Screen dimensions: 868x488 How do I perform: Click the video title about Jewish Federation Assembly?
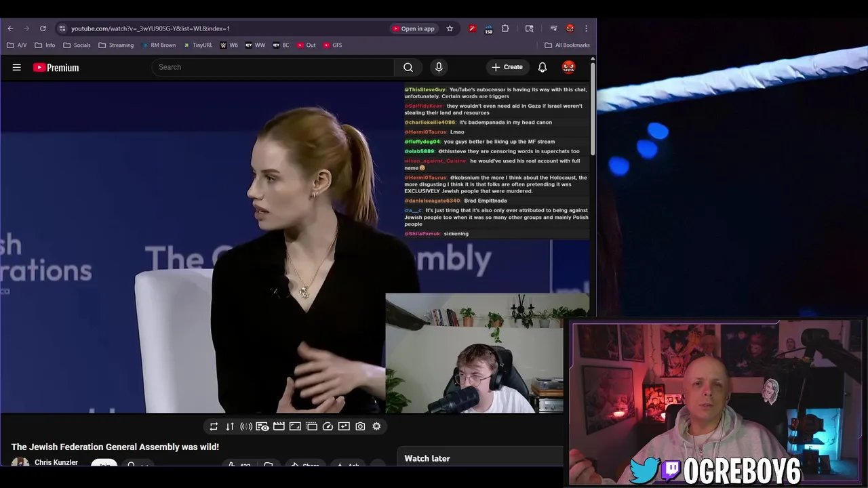(115, 447)
